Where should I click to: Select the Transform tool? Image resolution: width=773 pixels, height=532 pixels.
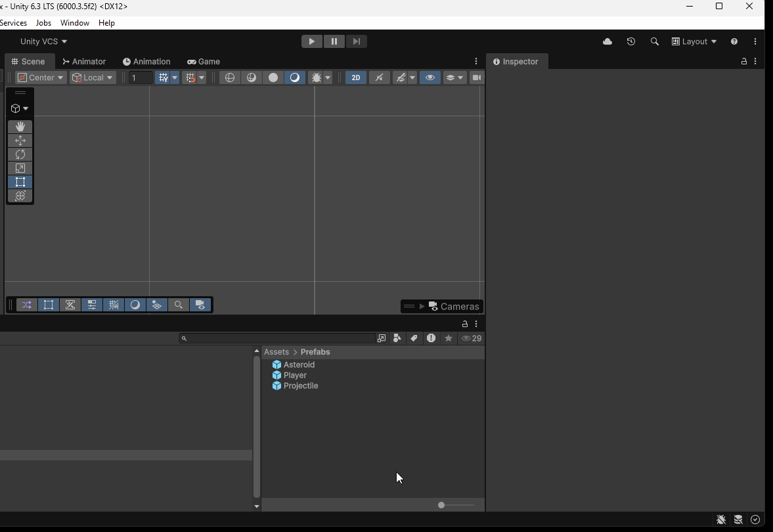click(x=20, y=196)
